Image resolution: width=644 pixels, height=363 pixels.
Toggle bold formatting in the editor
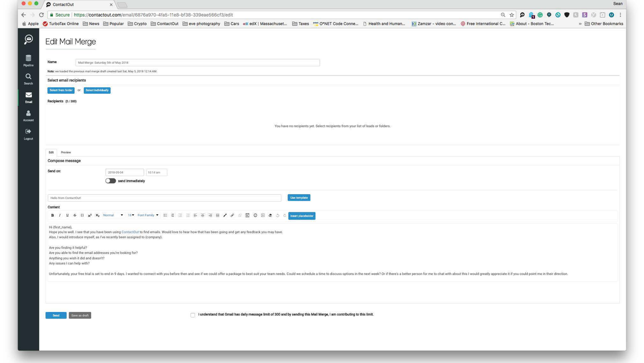[52, 215]
